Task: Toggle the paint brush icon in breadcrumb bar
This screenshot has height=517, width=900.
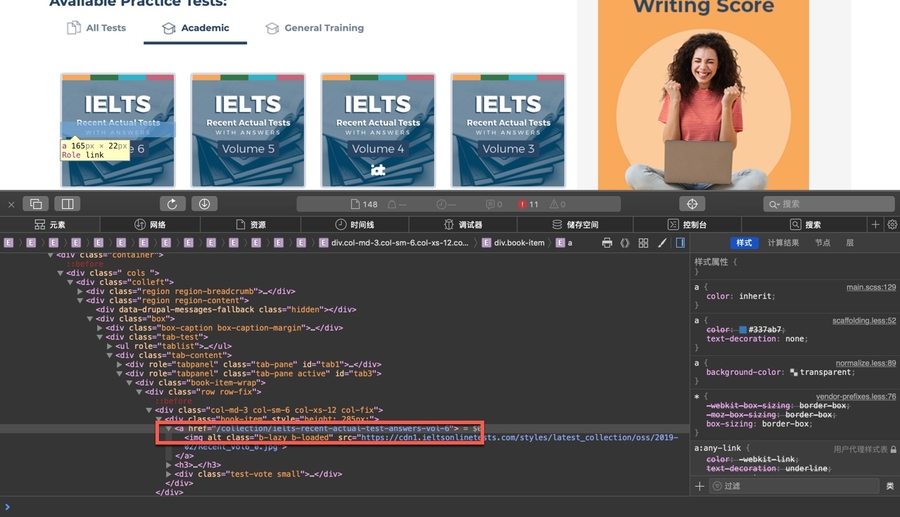Action: (x=662, y=243)
